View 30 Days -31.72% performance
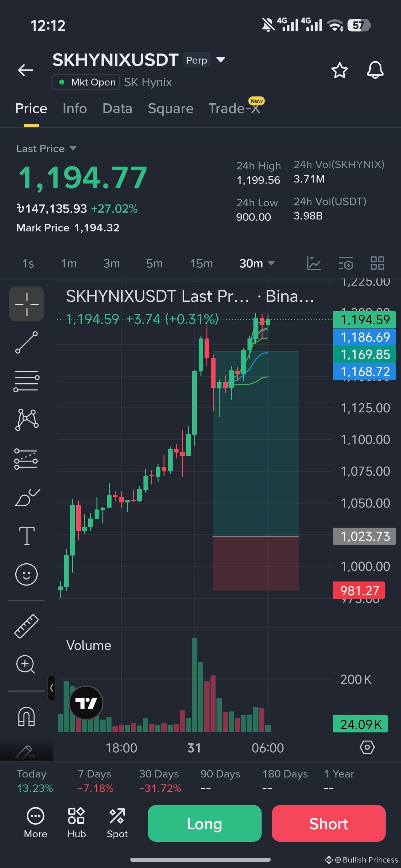Screen dimensions: 401x868 pyautogui.click(x=160, y=781)
